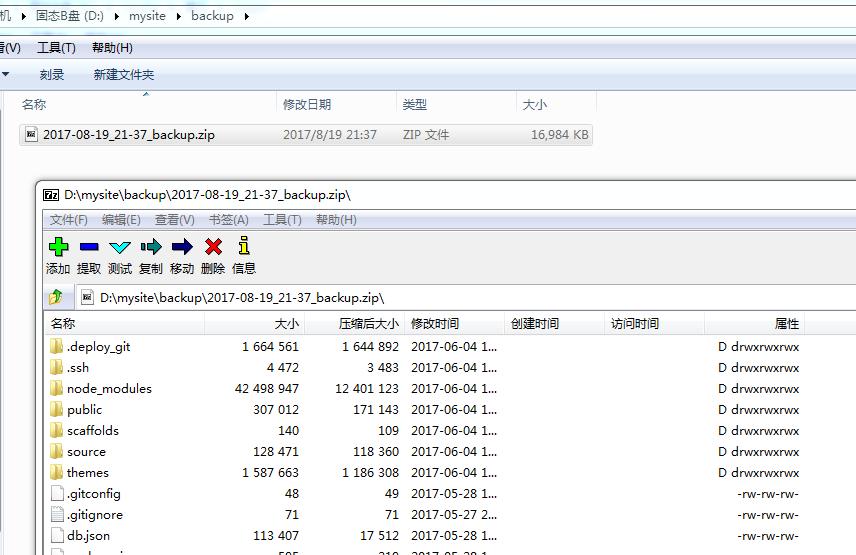
Task: Open Explorer's 工具(T) menu
Action: (56, 48)
